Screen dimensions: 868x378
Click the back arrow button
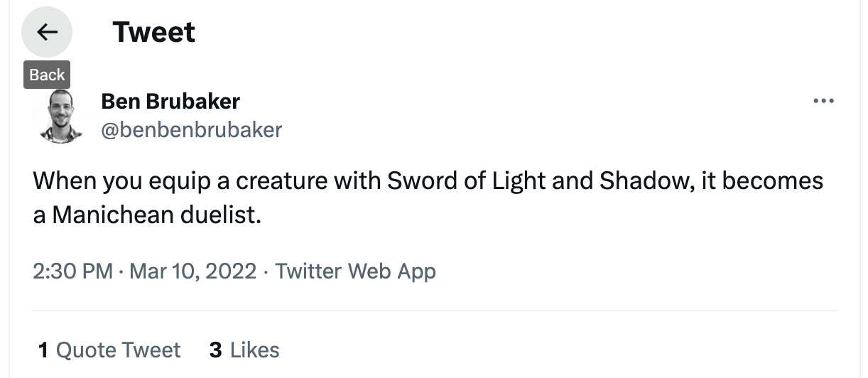tap(47, 32)
